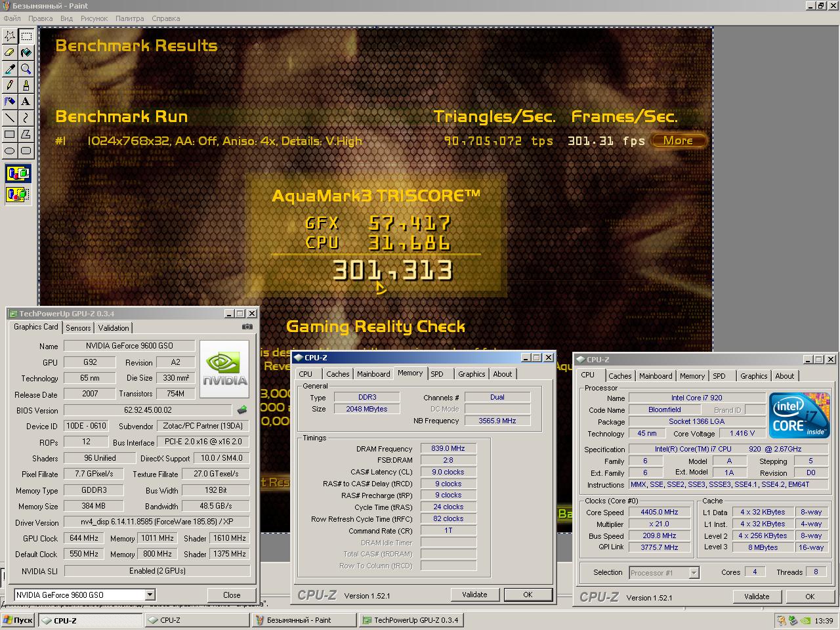The height and width of the screenshot is (630, 840).
Task: Select the Curve tool in Paint
Action: [x=26, y=118]
